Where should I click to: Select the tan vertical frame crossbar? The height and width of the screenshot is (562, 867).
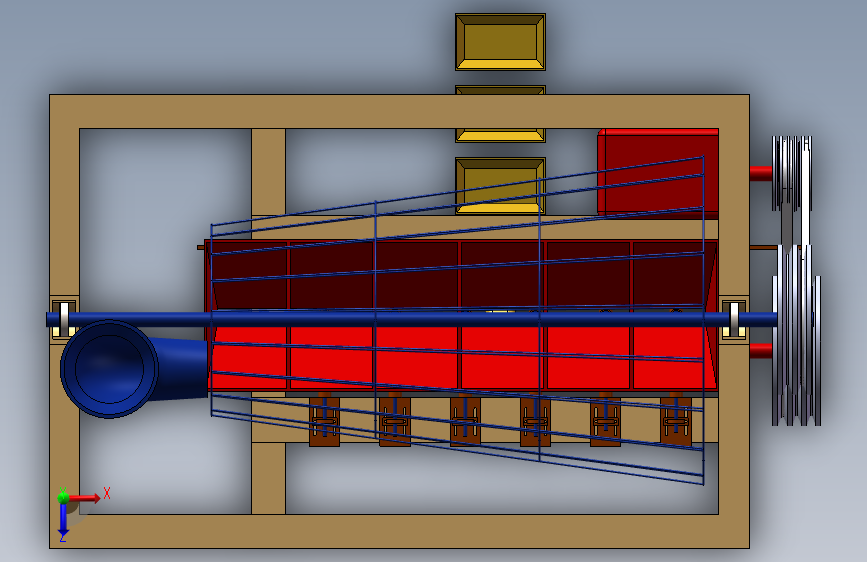click(269, 321)
